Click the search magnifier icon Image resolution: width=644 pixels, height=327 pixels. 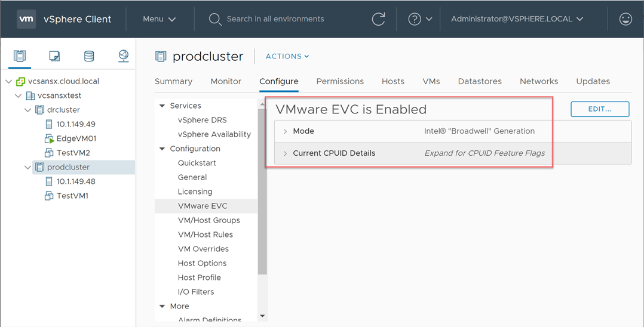215,19
